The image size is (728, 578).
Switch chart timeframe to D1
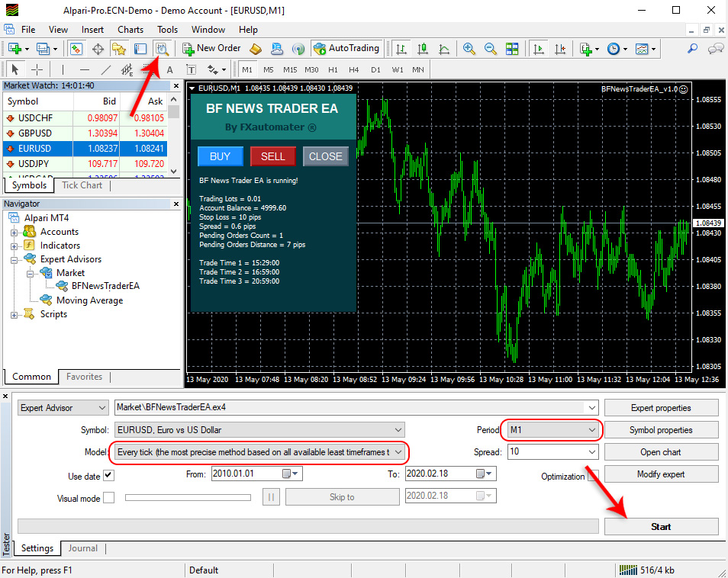375,70
